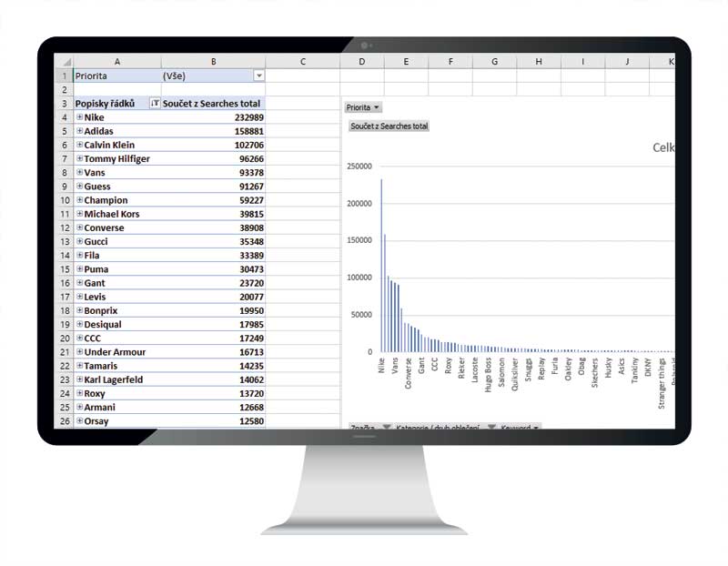Screen dimensions: 728x566
Task: Select row 2 header
Action: (x=64, y=89)
